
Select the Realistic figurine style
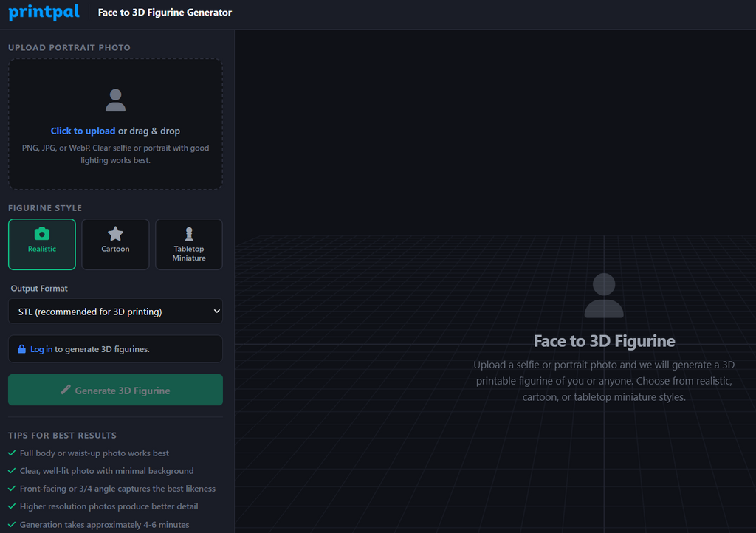pyautogui.click(x=42, y=244)
